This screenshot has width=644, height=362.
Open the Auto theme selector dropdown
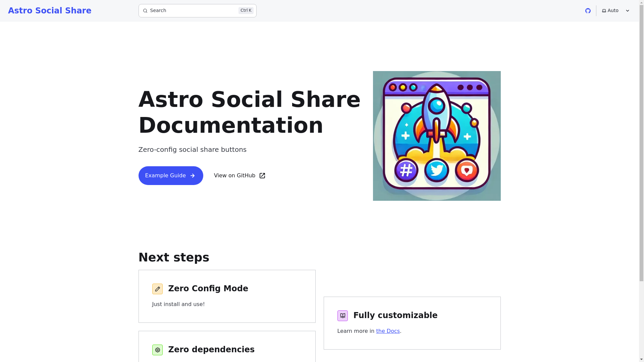[616, 11]
